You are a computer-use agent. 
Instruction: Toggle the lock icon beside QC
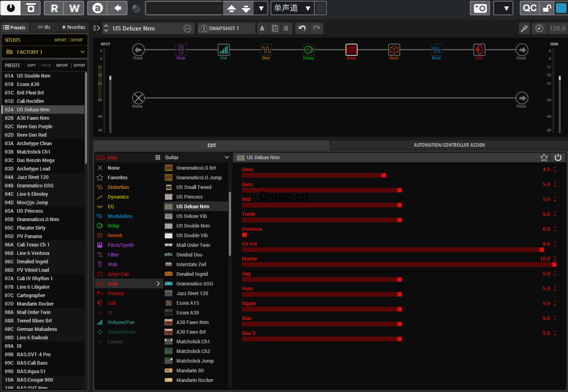point(547,8)
